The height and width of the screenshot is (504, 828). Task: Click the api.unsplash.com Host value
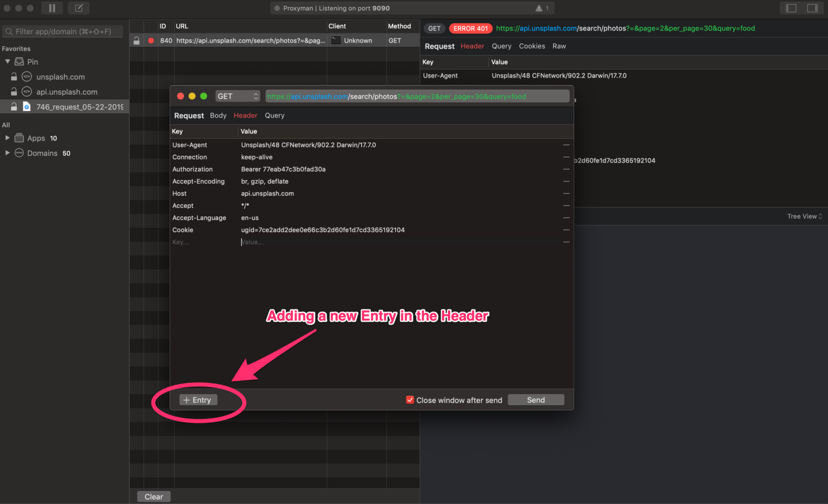[268, 194]
